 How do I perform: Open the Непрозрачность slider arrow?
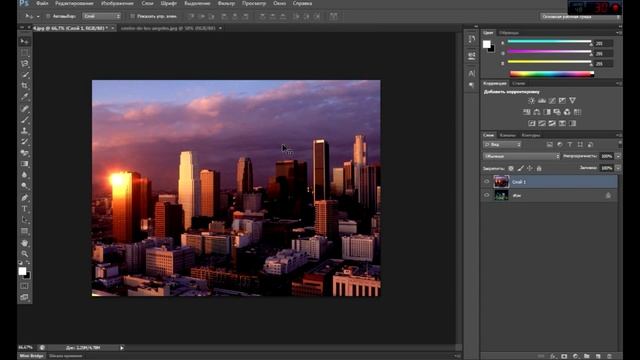618,156
